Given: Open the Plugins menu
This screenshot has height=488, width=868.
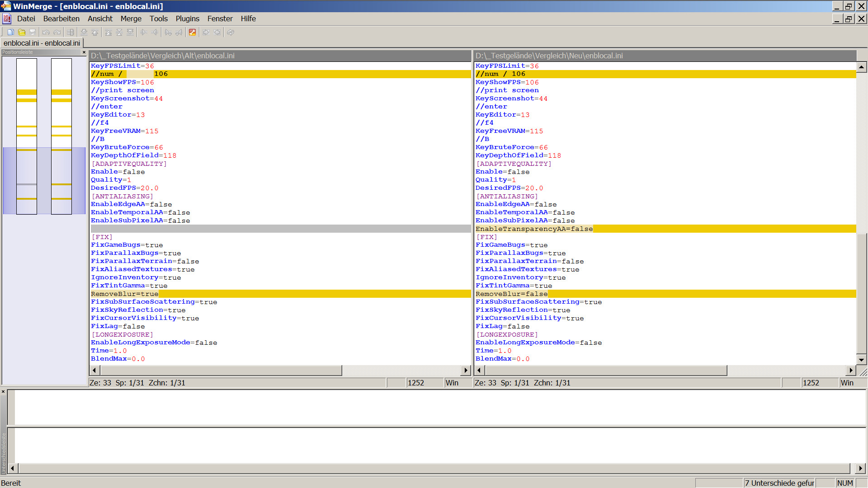Looking at the screenshot, I should tap(187, 19).
